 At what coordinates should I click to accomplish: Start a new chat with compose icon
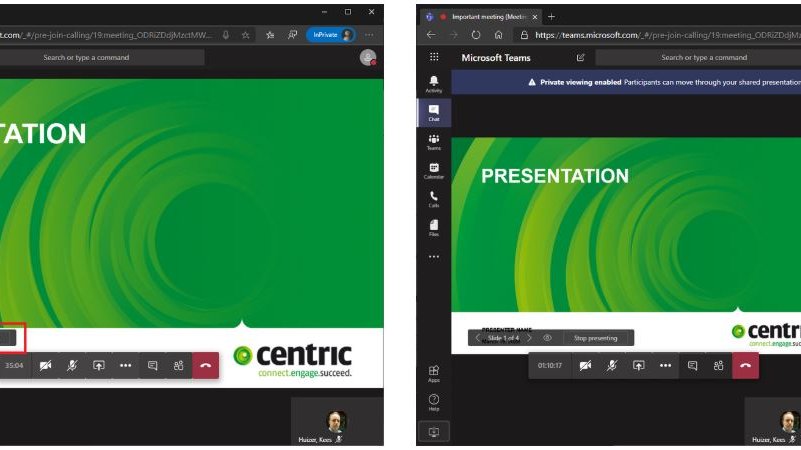(580, 57)
